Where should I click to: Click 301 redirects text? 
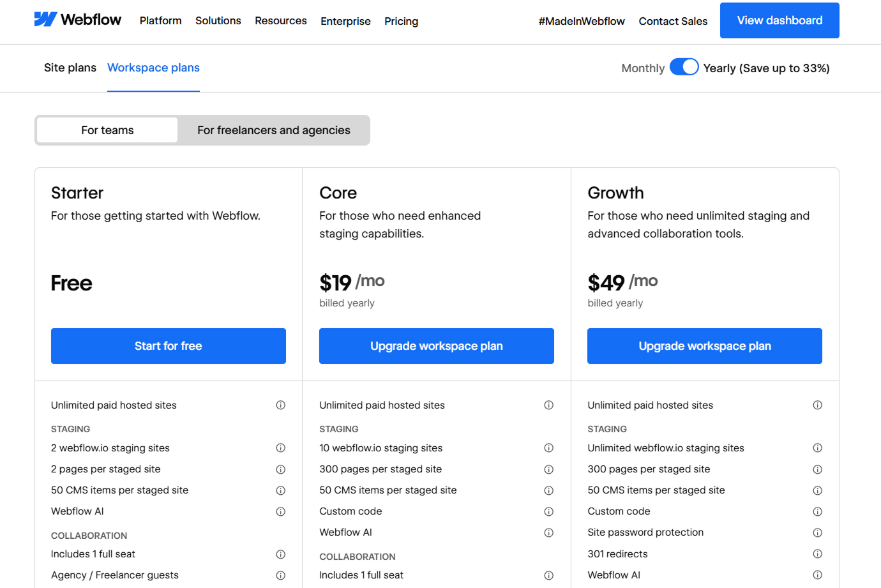click(x=617, y=554)
